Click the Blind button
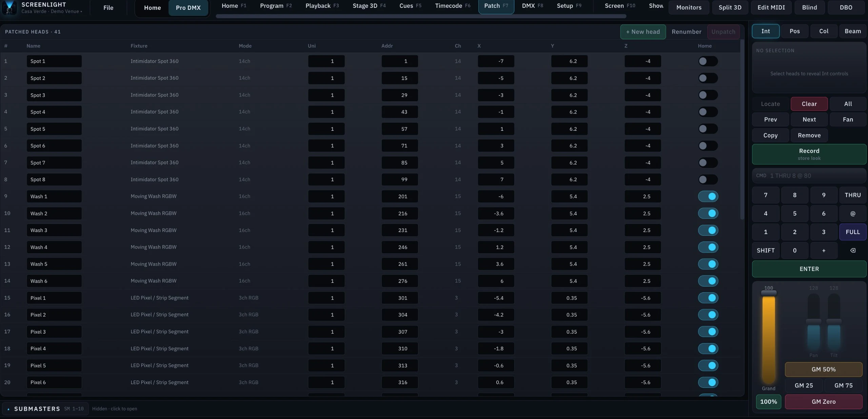Screen dimensions: 868x419 pos(809,7)
